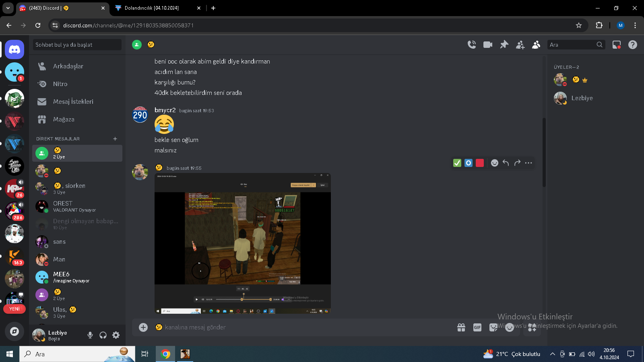Open Dengi olmayan babap... group chat
The image size is (644, 362).
click(77, 224)
